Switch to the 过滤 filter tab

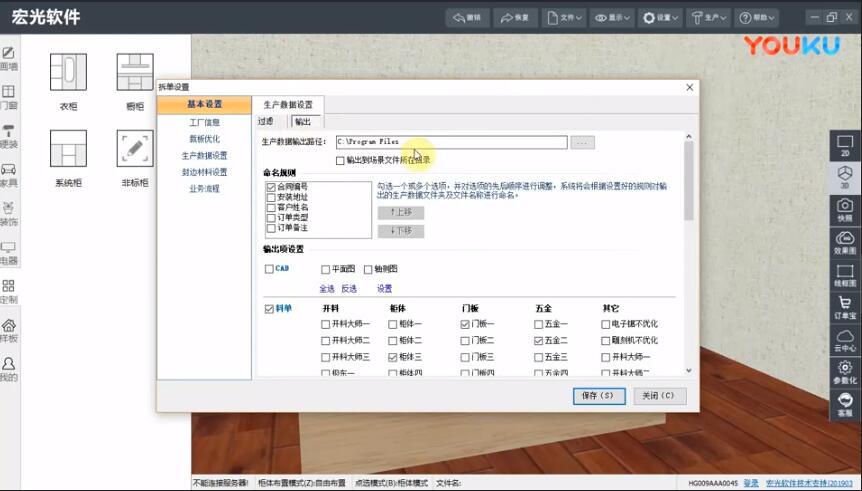pos(266,122)
